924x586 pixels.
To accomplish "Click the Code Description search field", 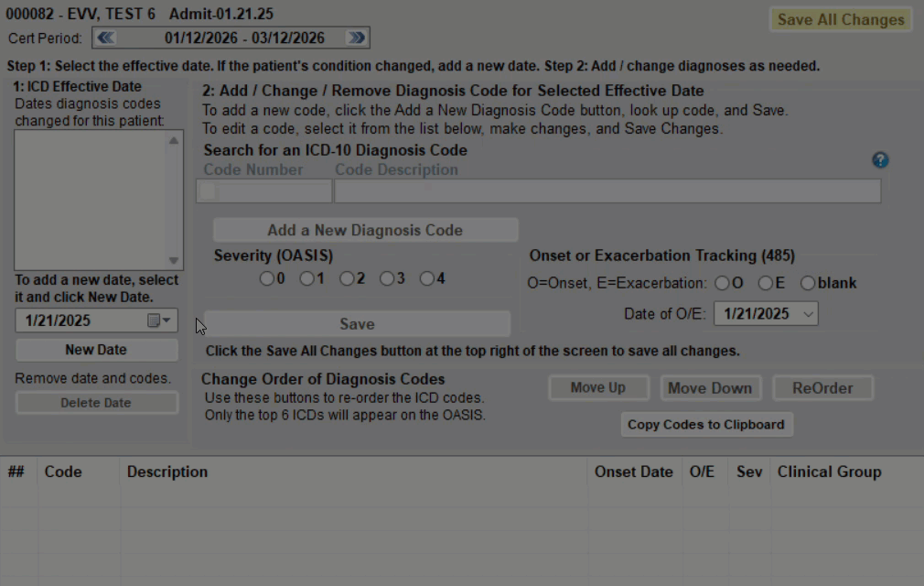I will click(x=607, y=190).
